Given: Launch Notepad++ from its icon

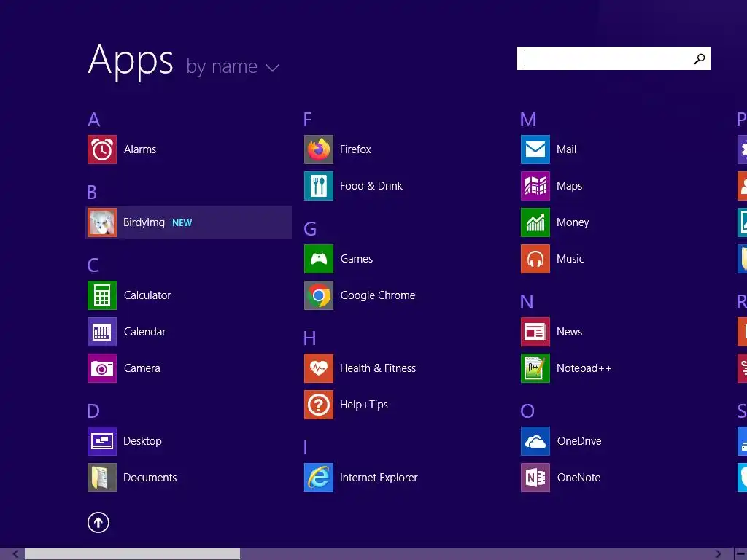Looking at the screenshot, I should coord(535,368).
